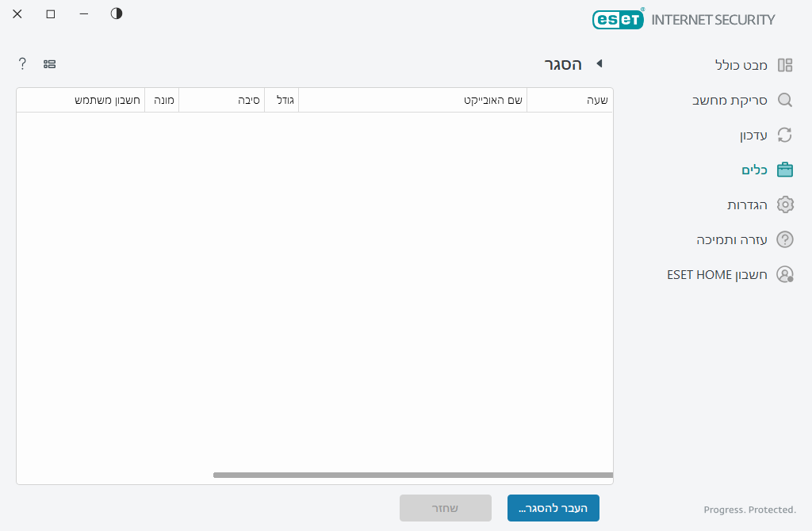Sort quarantine items by the שעה column
Screen dimensions: 812x531
pyautogui.click(x=569, y=100)
